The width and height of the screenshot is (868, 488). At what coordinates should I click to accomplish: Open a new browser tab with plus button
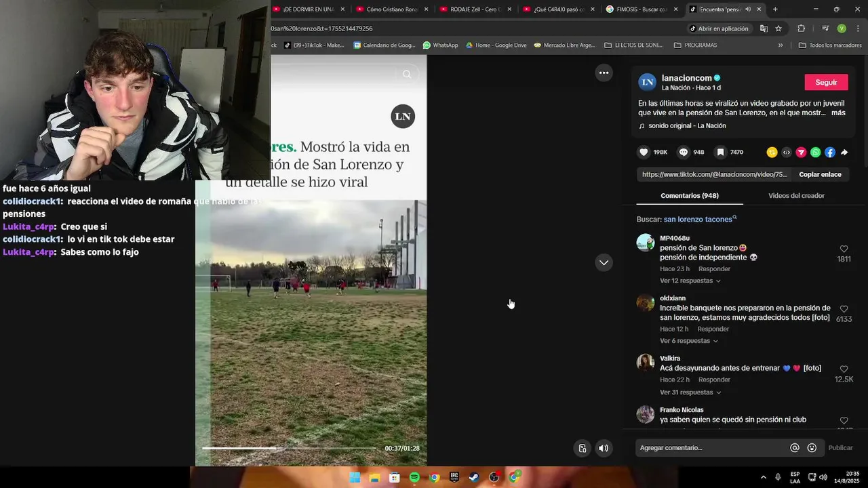(775, 9)
